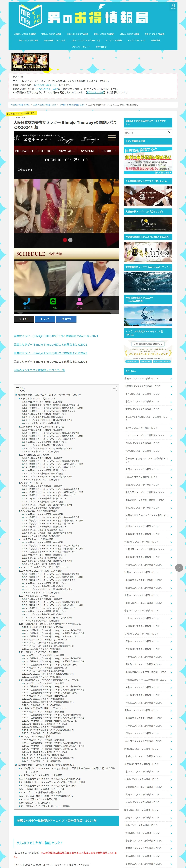Open 愛知メンズエステ体験談 menu item
186x868 pixels.
pos(104,34)
